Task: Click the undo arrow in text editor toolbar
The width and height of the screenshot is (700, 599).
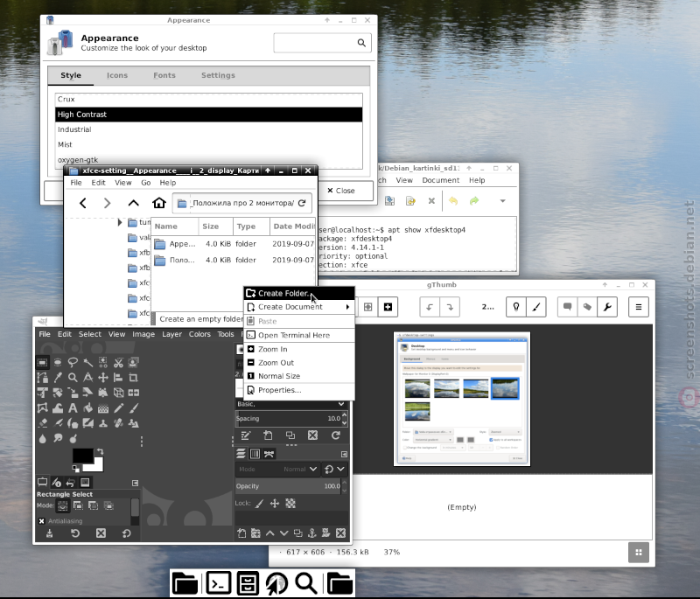Action: pyautogui.click(x=453, y=201)
